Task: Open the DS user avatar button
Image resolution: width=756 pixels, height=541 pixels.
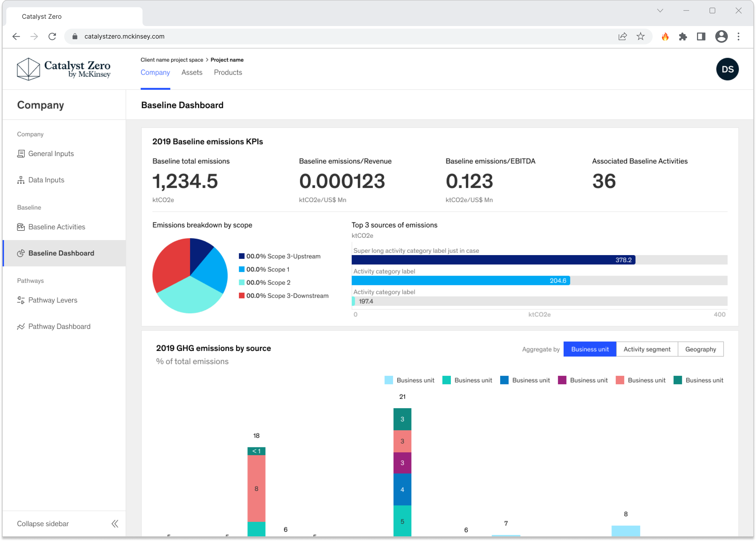Action: (727, 69)
